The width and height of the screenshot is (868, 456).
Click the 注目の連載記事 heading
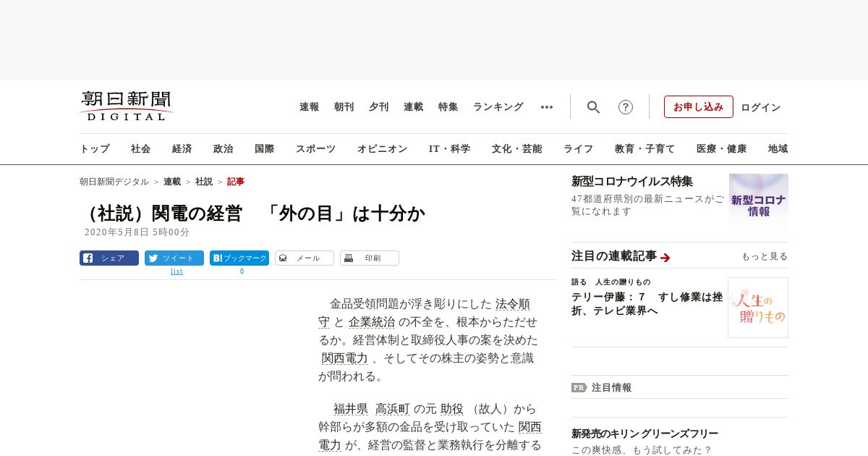point(614,256)
